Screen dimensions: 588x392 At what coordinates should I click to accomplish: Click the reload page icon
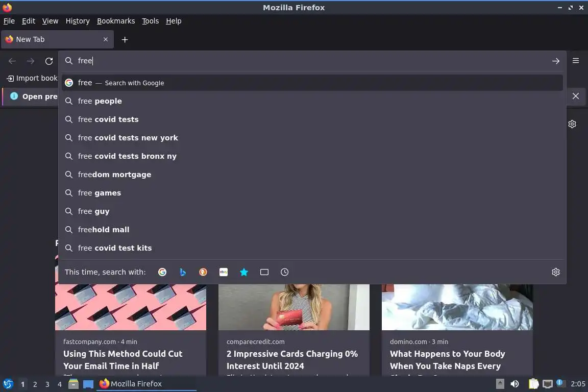coord(49,61)
